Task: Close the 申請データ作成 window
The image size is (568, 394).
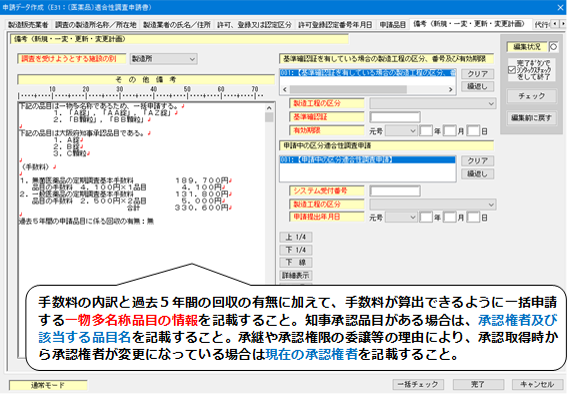Action: coord(560,7)
